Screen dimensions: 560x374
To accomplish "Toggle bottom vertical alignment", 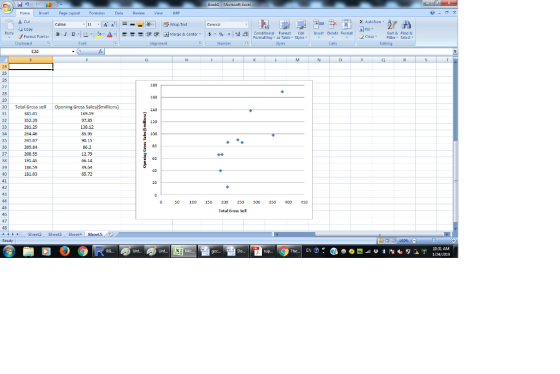I will coord(140,25).
